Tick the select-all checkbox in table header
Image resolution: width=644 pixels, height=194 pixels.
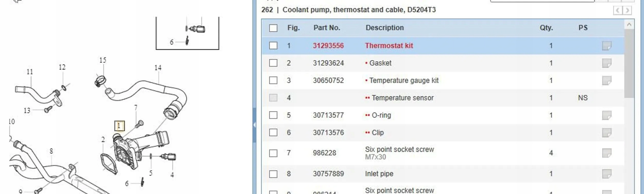click(273, 28)
